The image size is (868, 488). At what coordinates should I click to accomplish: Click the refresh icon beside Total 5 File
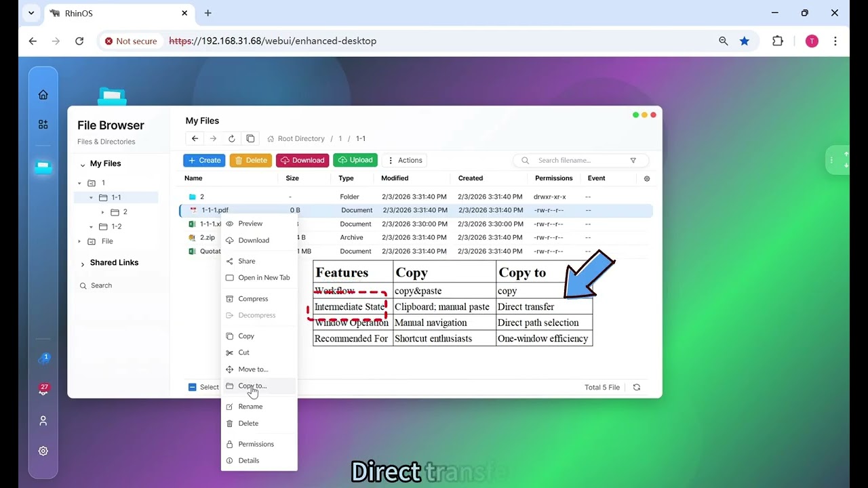tap(637, 387)
